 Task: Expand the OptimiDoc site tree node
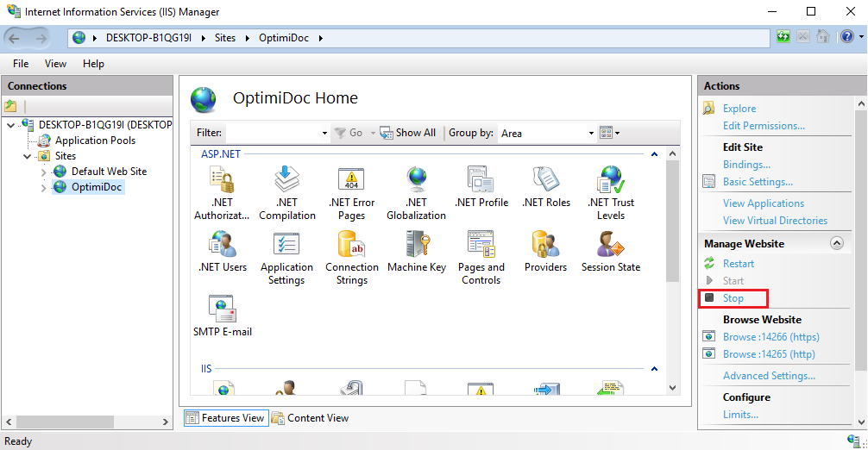point(45,187)
